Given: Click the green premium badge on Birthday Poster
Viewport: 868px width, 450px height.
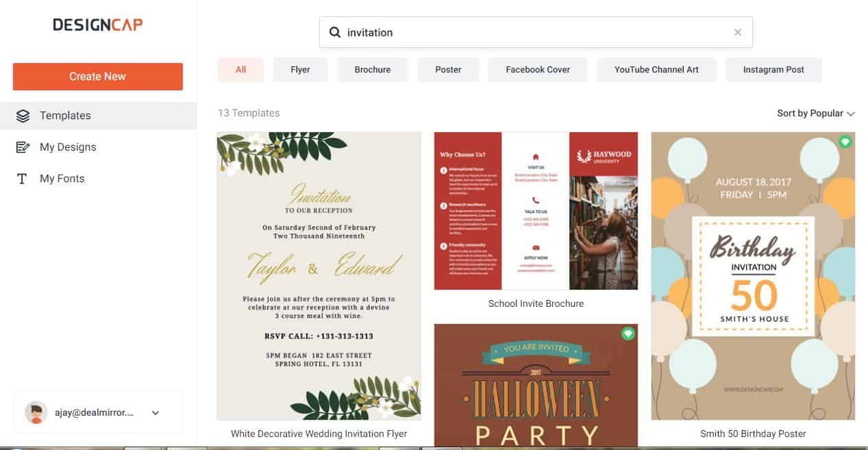Looking at the screenshot, I should point(845,142).
